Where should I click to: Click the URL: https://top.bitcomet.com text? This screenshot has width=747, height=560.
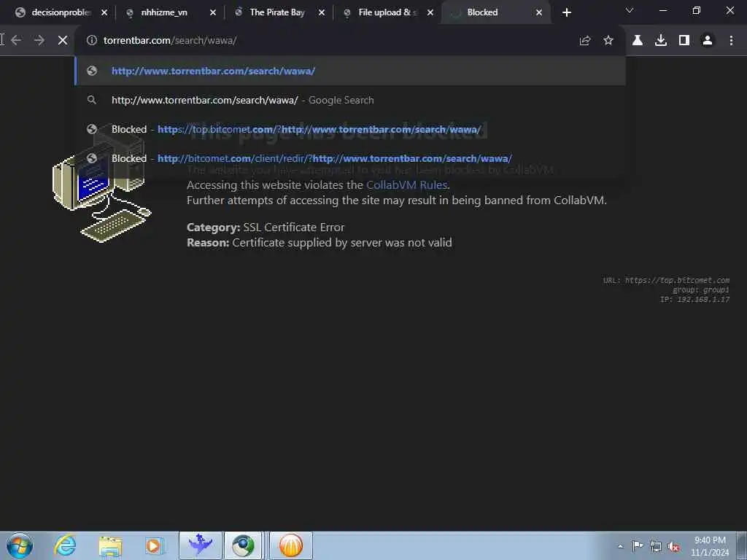click(666, 280)
